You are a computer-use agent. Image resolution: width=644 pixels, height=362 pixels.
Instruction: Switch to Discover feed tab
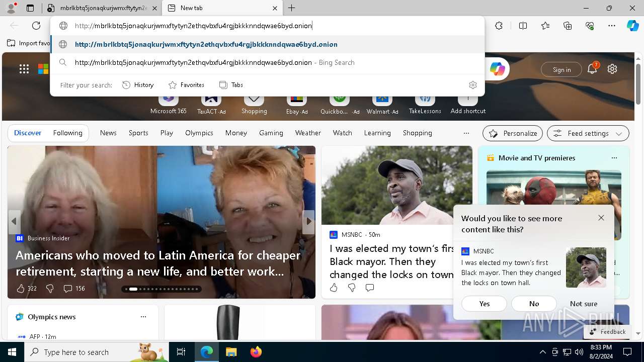28,133
